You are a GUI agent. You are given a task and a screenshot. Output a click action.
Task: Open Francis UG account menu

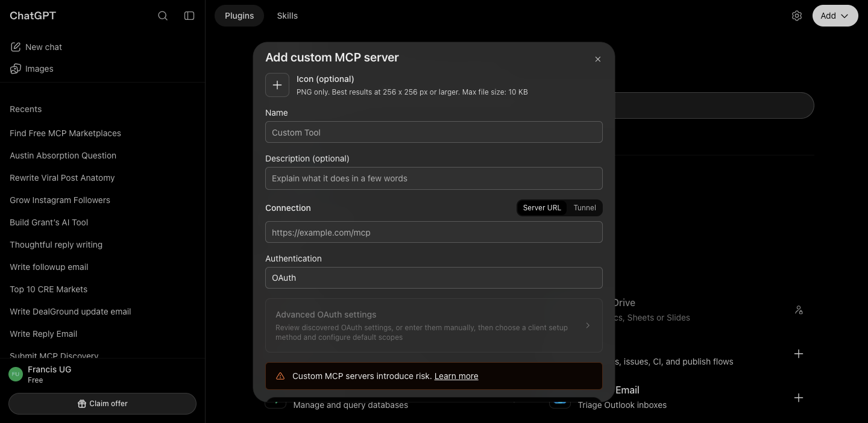(102, 374)
